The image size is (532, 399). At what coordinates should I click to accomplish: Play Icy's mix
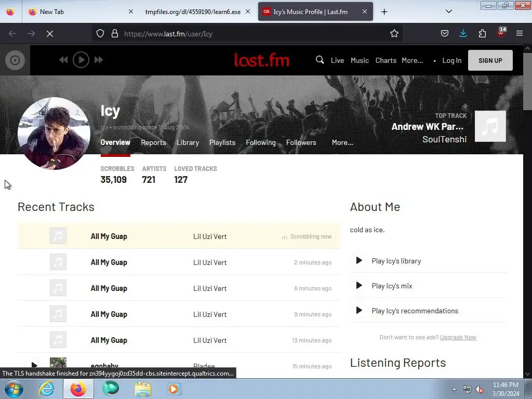(359, 285)
